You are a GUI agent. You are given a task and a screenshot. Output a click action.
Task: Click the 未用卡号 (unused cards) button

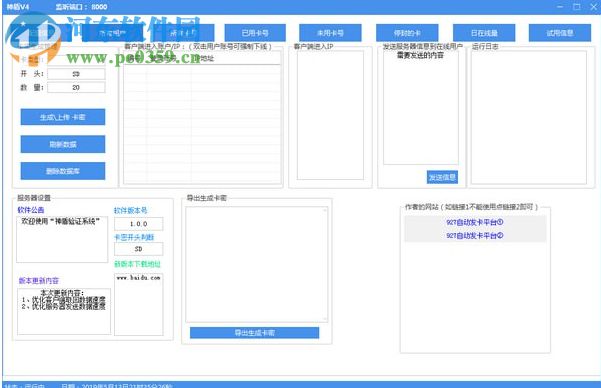click(330, 33)
